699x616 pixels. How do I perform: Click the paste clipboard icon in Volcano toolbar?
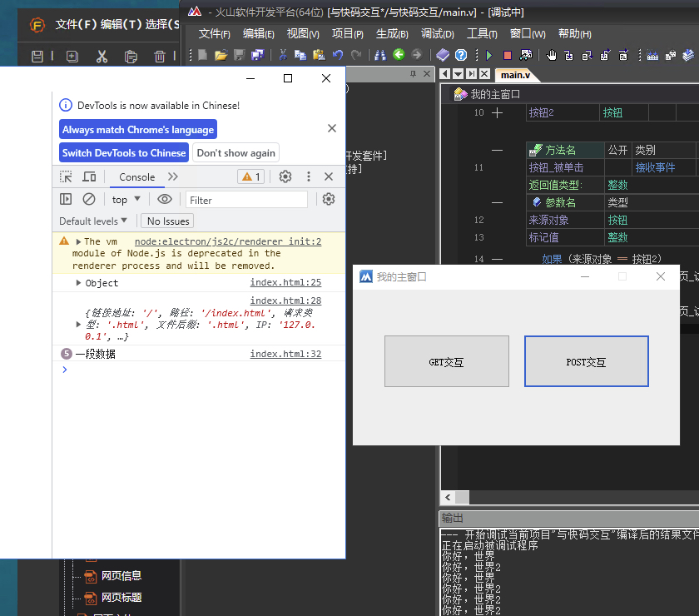click(319, 55)
